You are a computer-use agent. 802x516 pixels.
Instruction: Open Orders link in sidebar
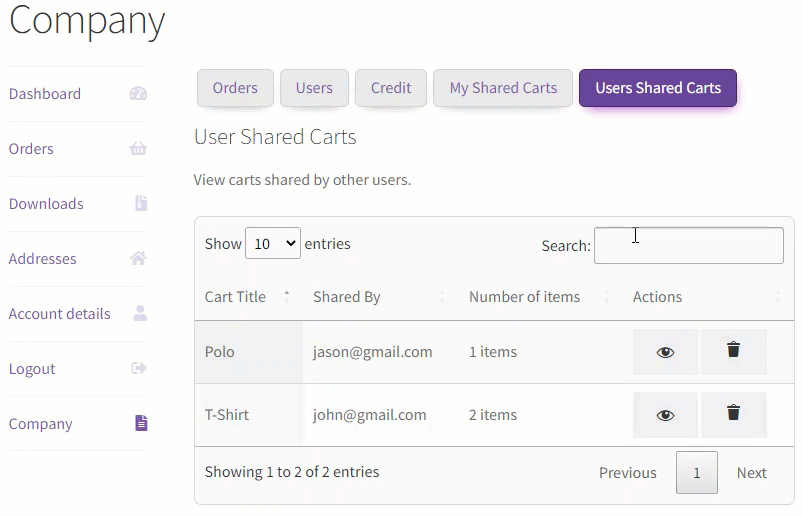point(31,148)
